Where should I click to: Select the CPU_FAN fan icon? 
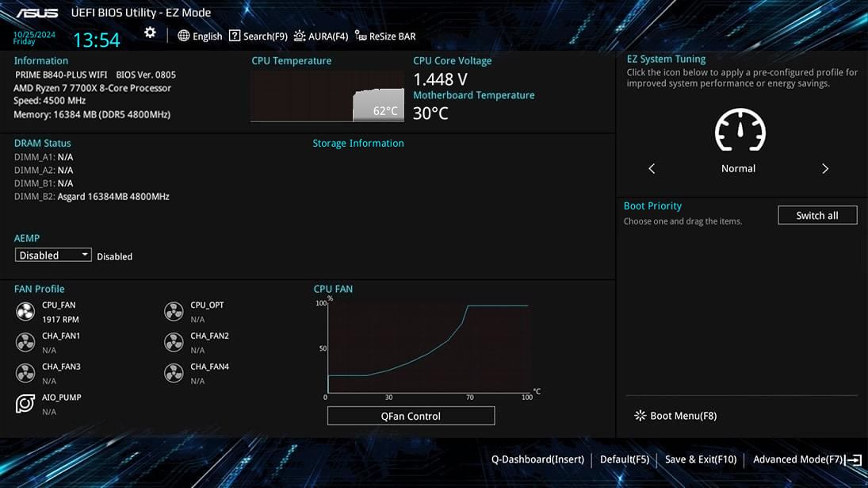pyautogui.click(x=25, y=312)
